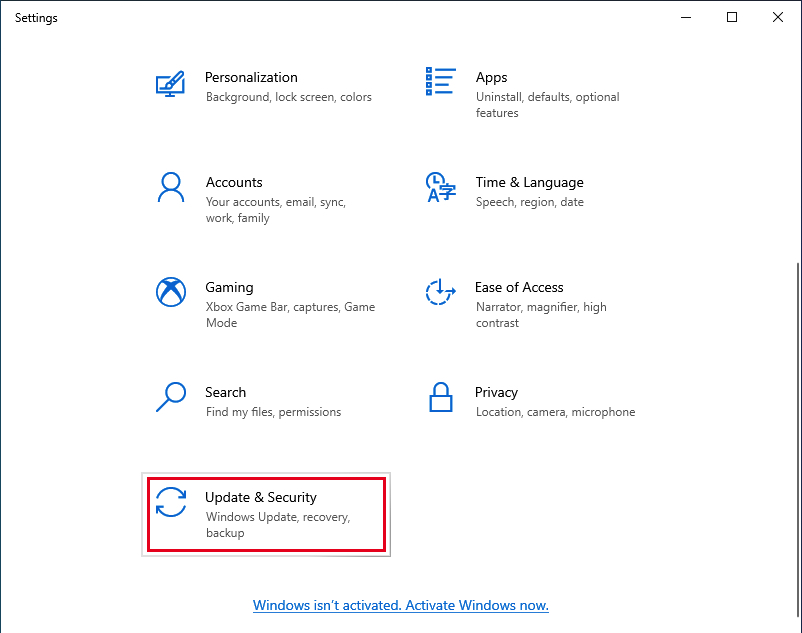Open the Gaming settings category

pyautogui.click(x=229, y=294)
